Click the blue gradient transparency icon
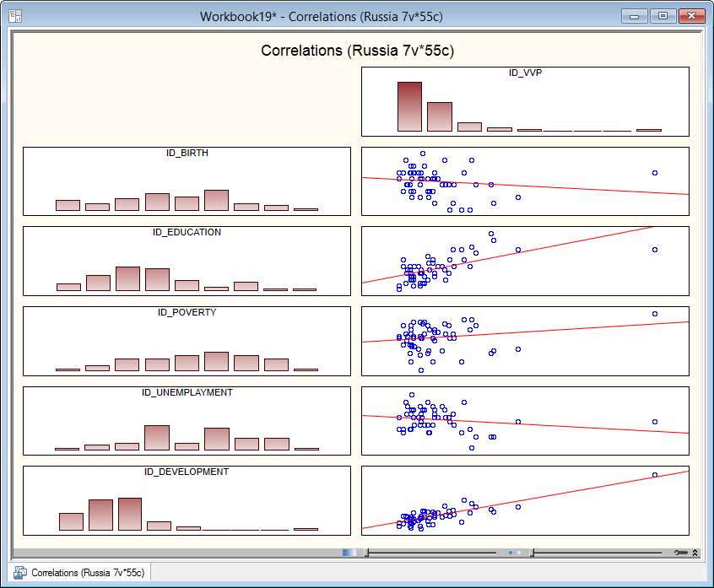The image size is (714, 588). point(349,553)
